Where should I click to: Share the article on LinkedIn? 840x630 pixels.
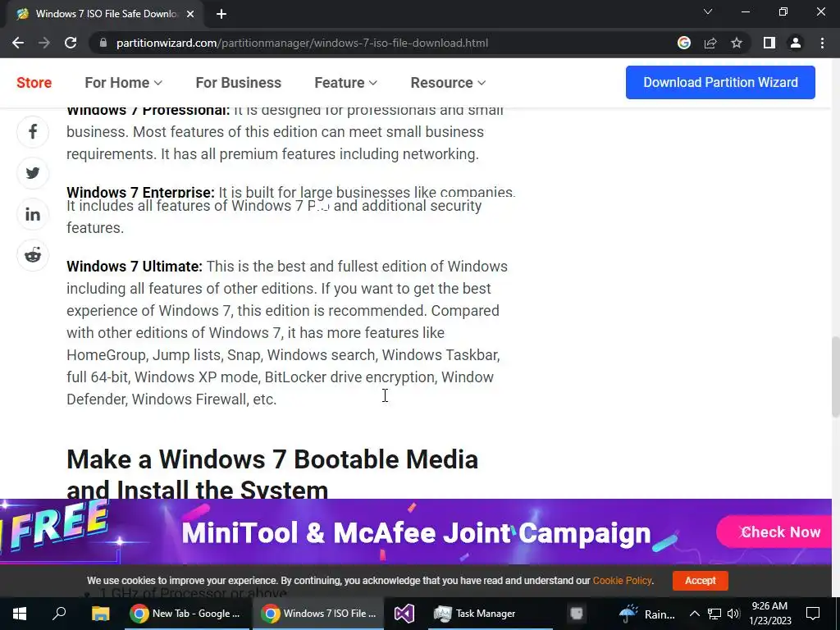click(x=33, y=214)
